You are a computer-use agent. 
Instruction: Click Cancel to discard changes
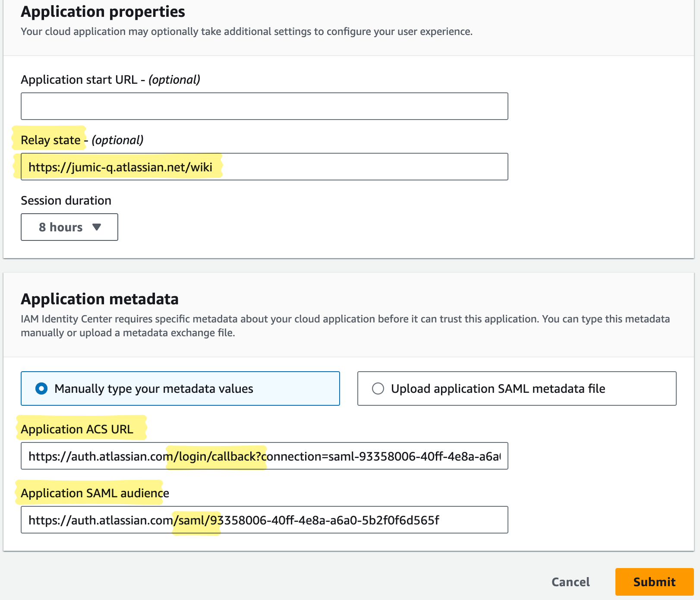571,582
